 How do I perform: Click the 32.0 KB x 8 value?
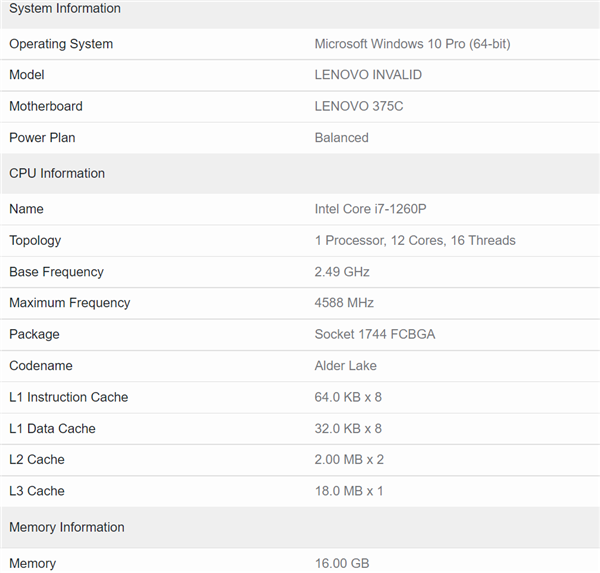(348, 429)
